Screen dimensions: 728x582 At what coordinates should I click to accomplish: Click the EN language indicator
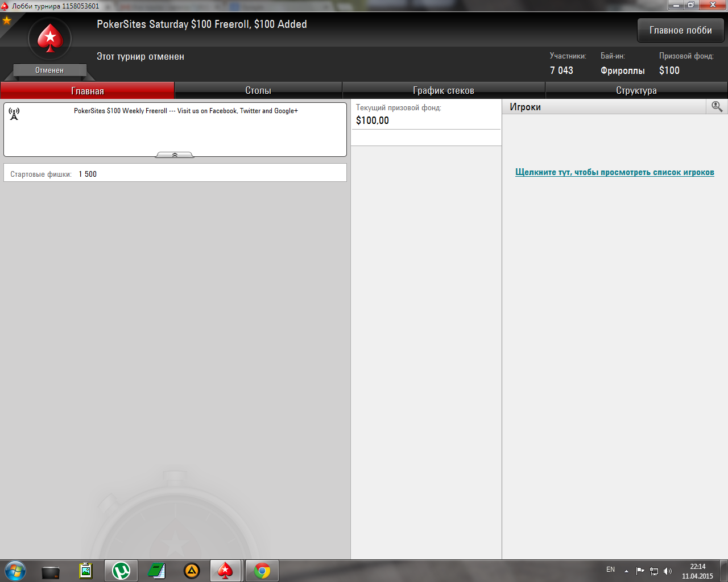click(x=610, y=569)
